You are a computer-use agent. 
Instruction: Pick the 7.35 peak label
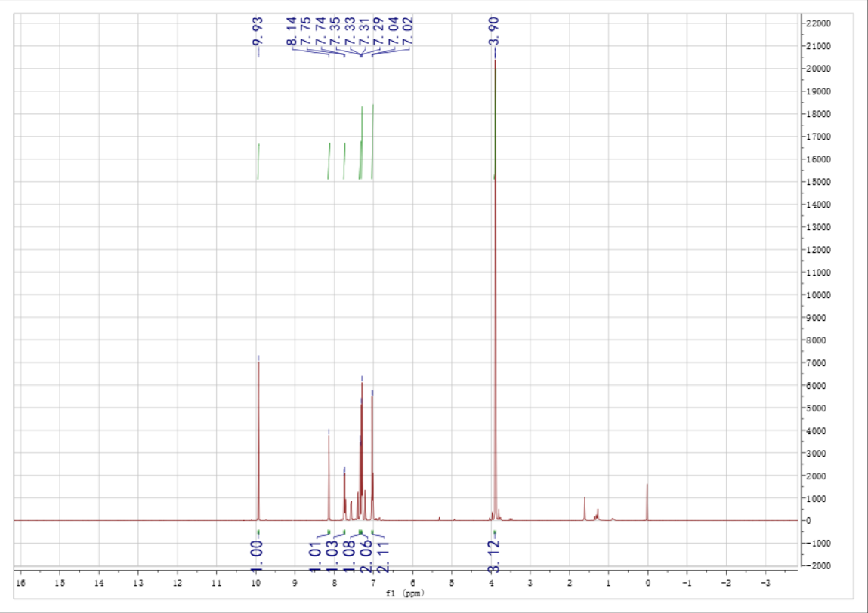(335, 31)
